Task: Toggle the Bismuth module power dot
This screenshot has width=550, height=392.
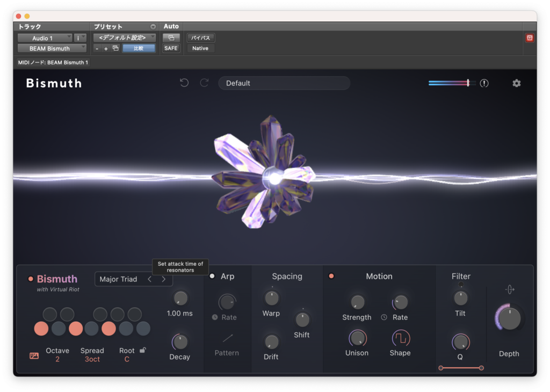Action: (31, 279)
